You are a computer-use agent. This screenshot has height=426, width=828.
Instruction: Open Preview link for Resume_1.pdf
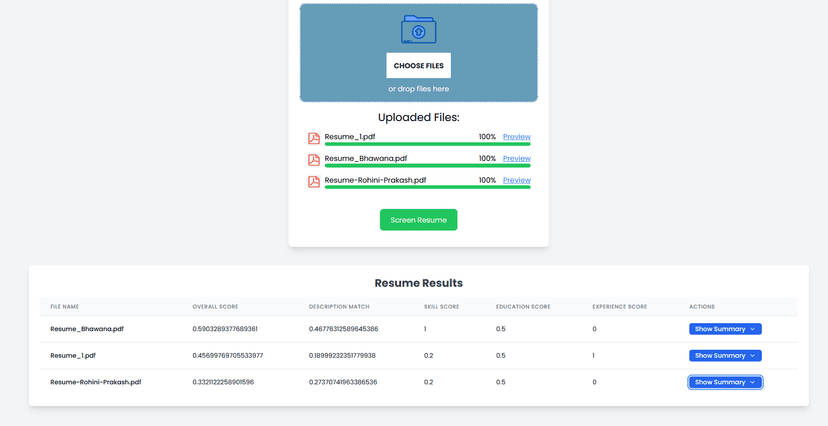(x=516, y=137)
